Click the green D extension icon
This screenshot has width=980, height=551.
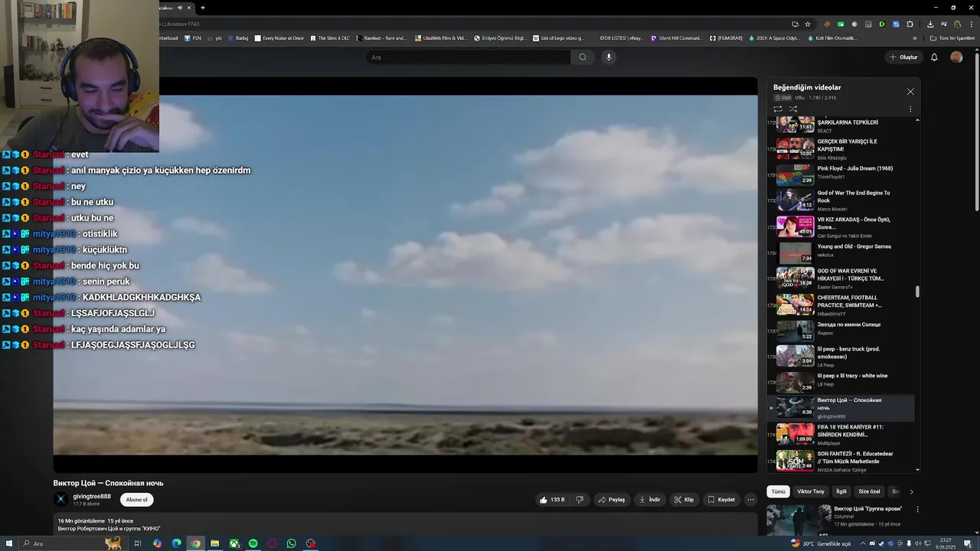[882, 24]
